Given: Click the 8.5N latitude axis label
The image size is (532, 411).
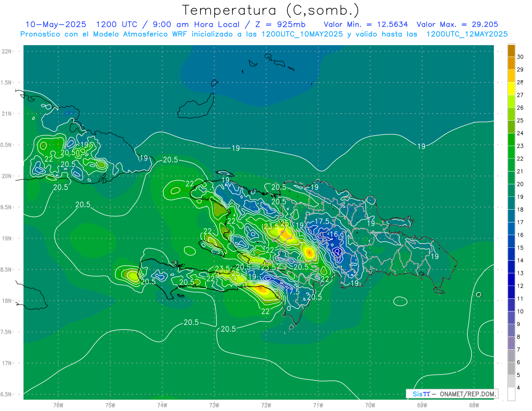Looking at the screenshot, I should click(7, 270).
